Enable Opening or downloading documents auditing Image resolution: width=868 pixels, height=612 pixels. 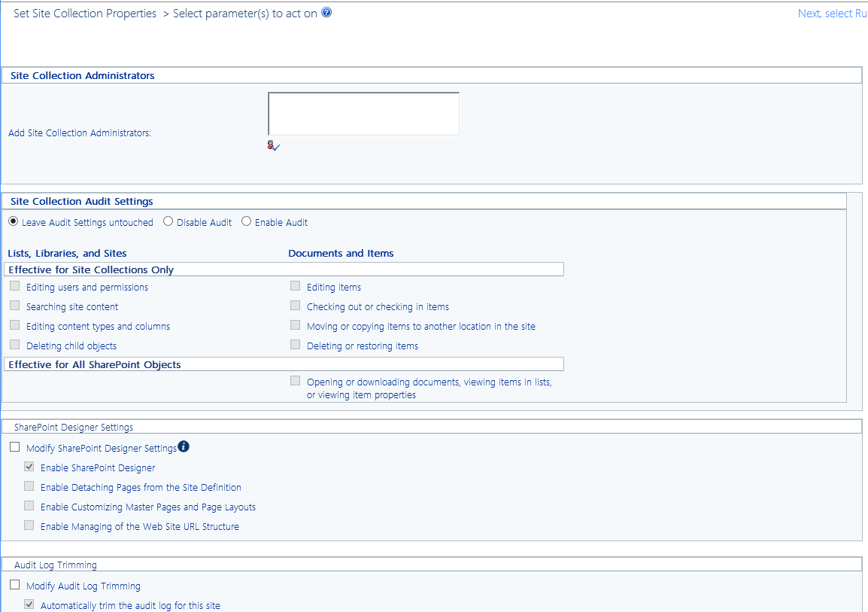(x=295, y=380)
